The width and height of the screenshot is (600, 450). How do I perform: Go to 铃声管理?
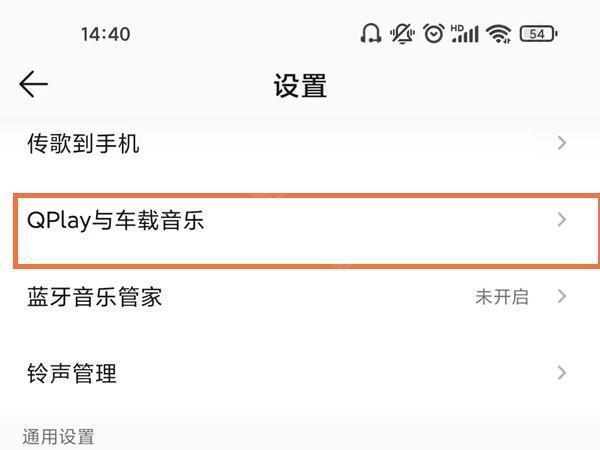[x=72, y=373]
